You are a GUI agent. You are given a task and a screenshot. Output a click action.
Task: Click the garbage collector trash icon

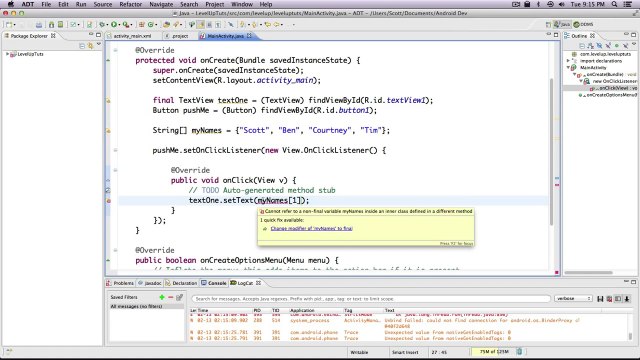(519, 351)
